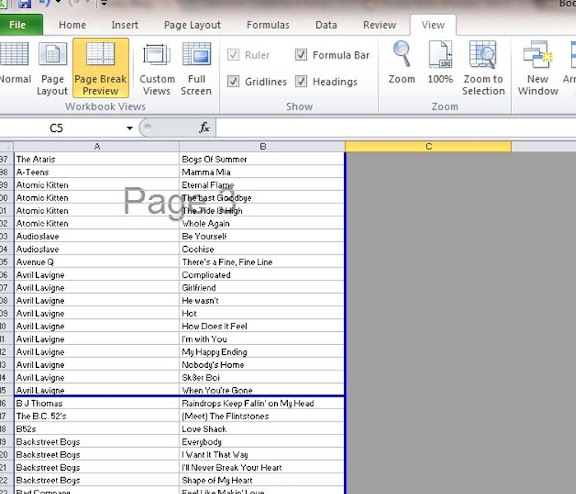Click Zoom to Selection
This screenshot has width=576, height=494.
483,68
